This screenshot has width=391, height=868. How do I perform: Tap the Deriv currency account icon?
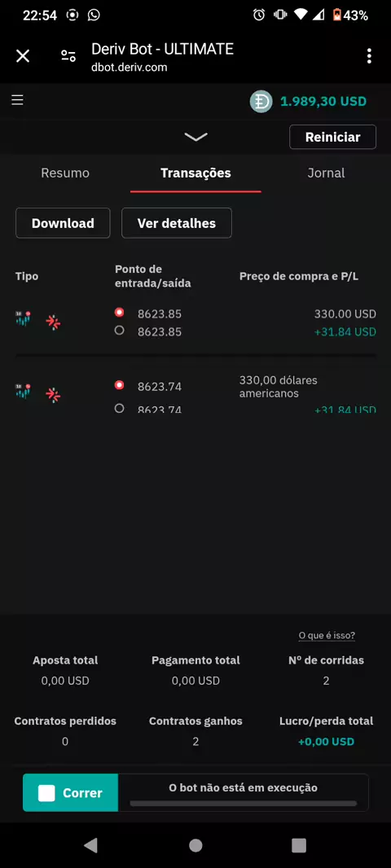click(261, 102)
